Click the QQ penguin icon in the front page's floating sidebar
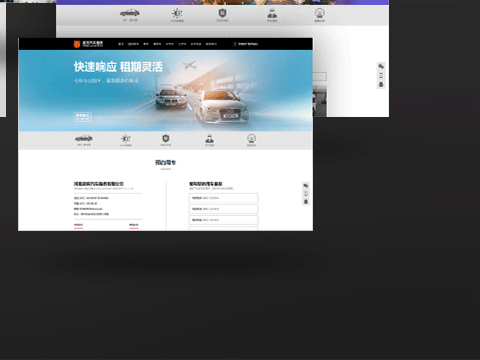The width and height of the screenshot is (480, 360). tap(306, 202)
